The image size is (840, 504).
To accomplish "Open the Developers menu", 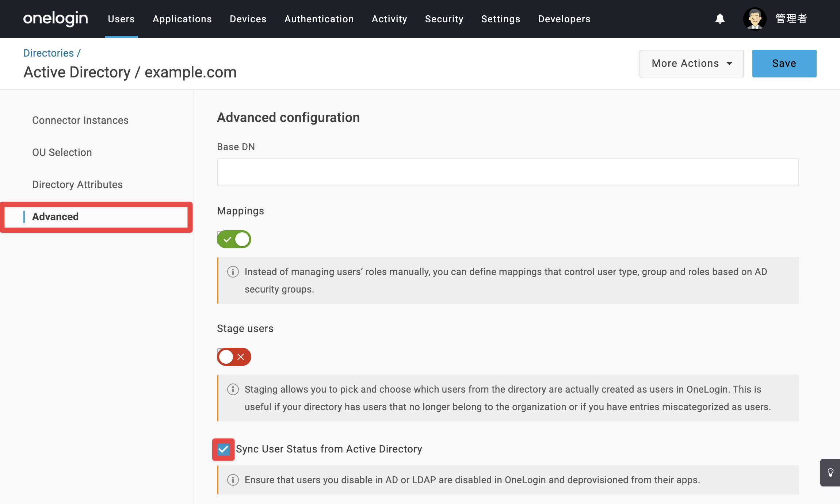I will (564, 19).
